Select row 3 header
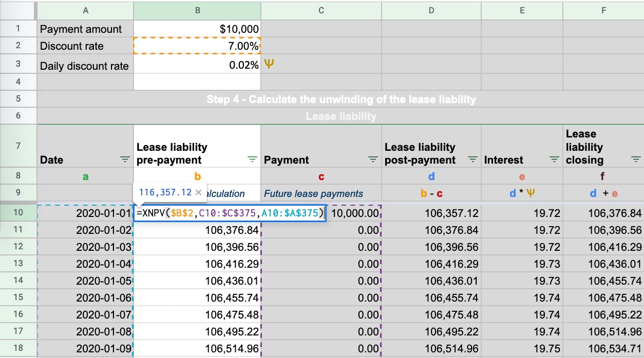This screenshot has width=644, height=358. [x=18, y=64]
